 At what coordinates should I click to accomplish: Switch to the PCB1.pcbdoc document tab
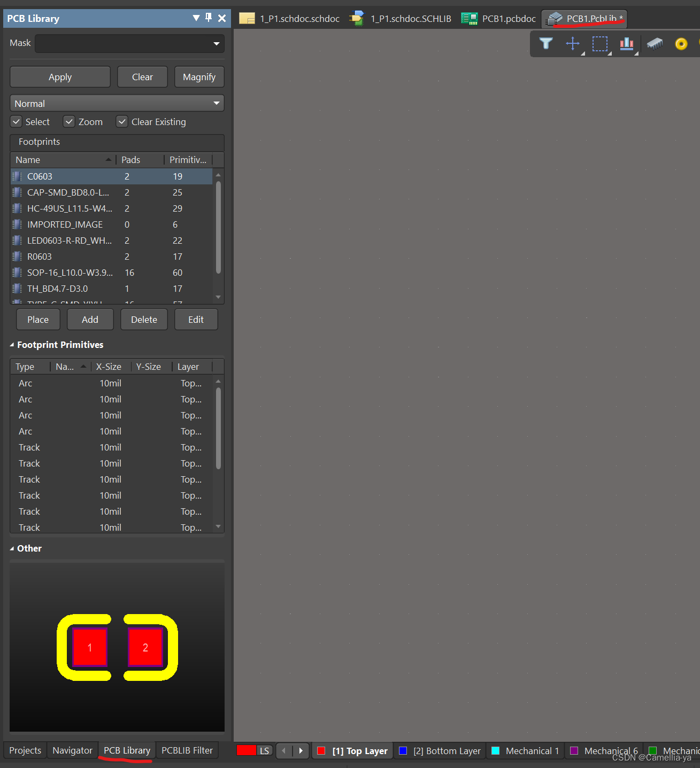pyautogui.click(x=498, y=19)
